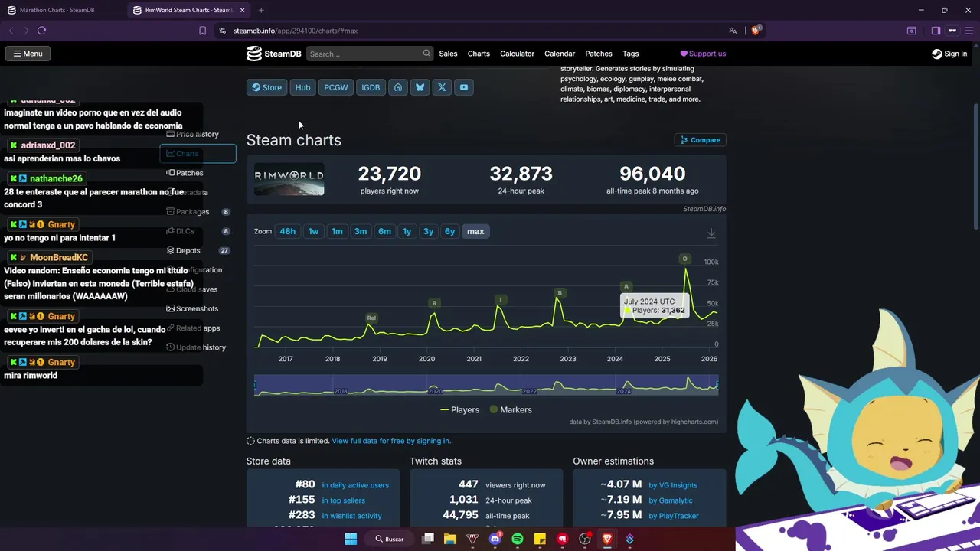This screenshot has height=551, width=980.
Task: Toggle Markers series in legend
Action: 510,410
